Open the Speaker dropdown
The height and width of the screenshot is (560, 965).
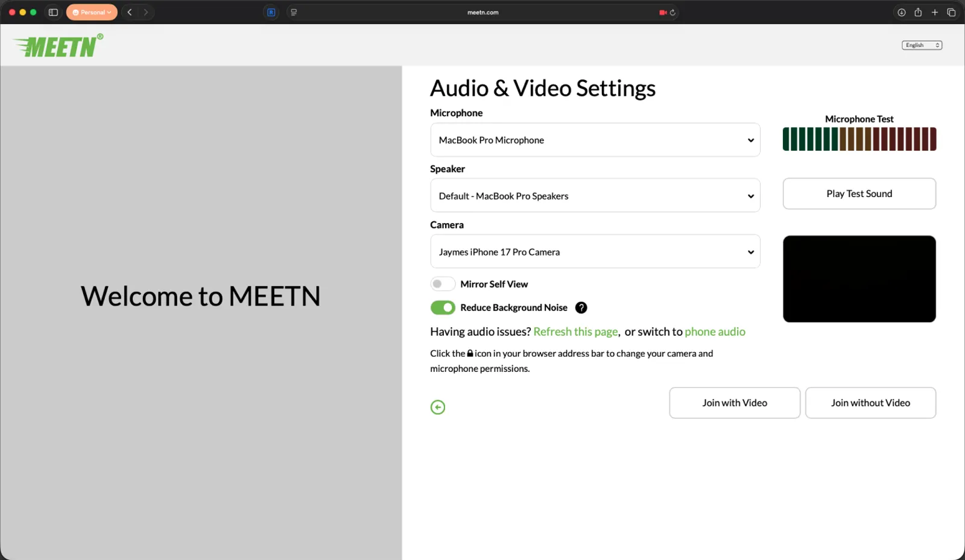pos(595,195)
